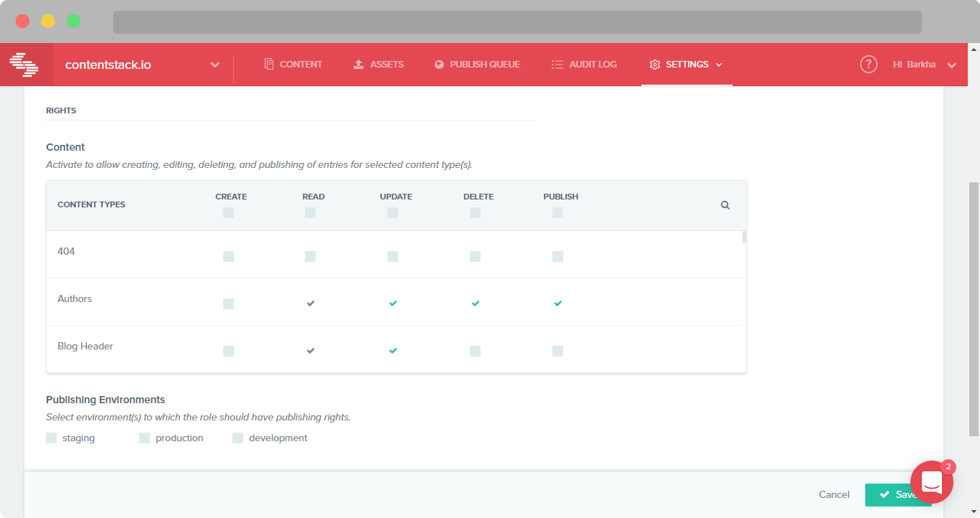Search content types with magnifier icon

725,205
